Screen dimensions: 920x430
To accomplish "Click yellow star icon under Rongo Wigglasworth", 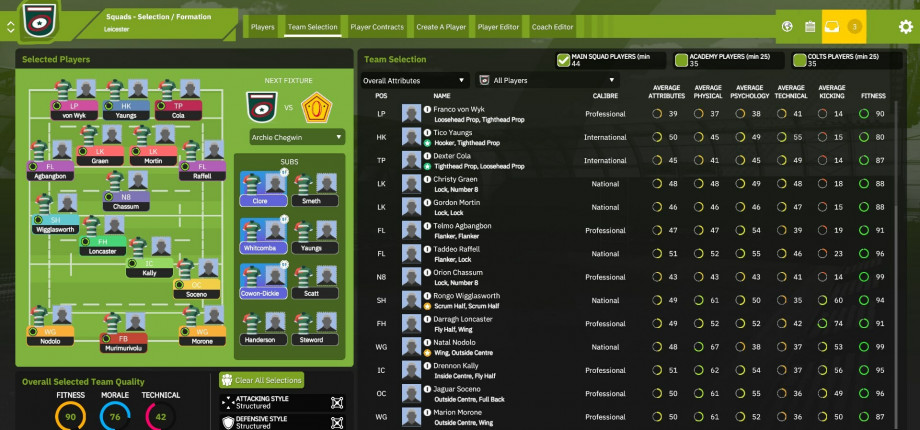I will point(428,306).
